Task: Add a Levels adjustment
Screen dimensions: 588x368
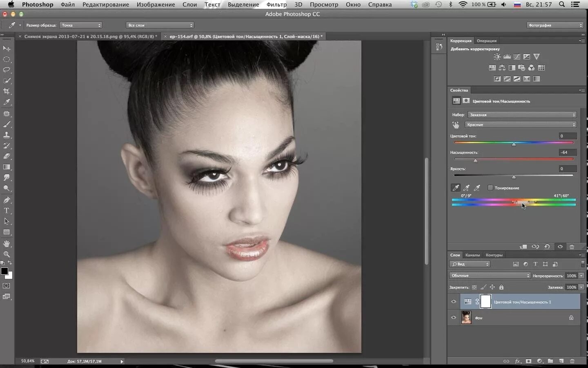Action: [x=507, y=57]
